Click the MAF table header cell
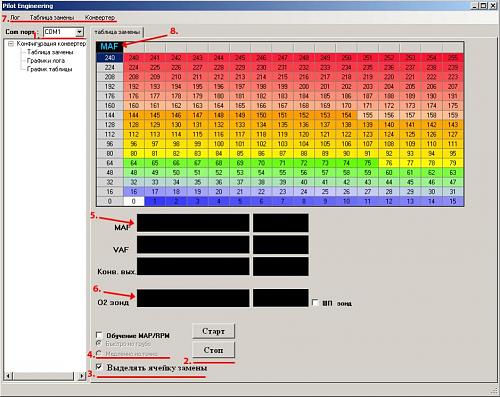Screen dimensions: 500x397 point(110,47)
